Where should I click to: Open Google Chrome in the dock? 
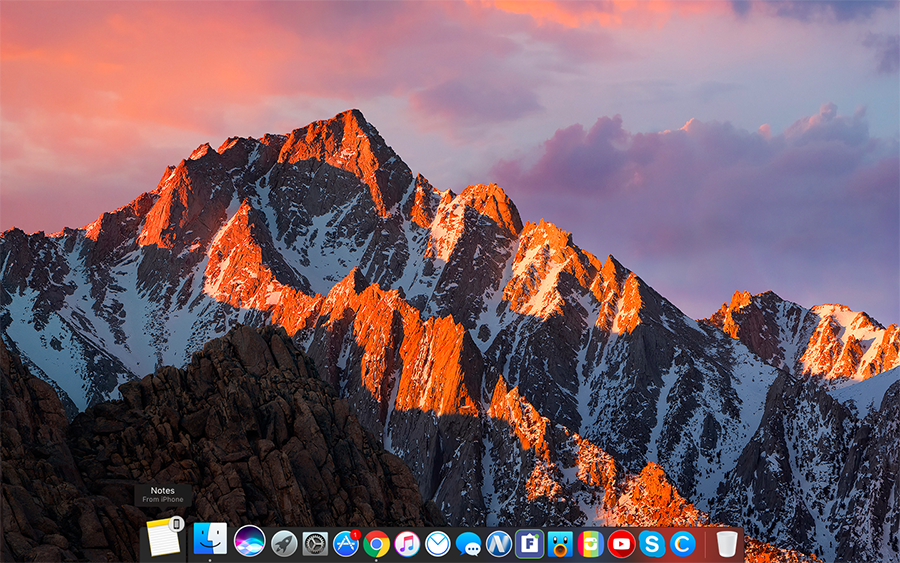coord(377,543)
